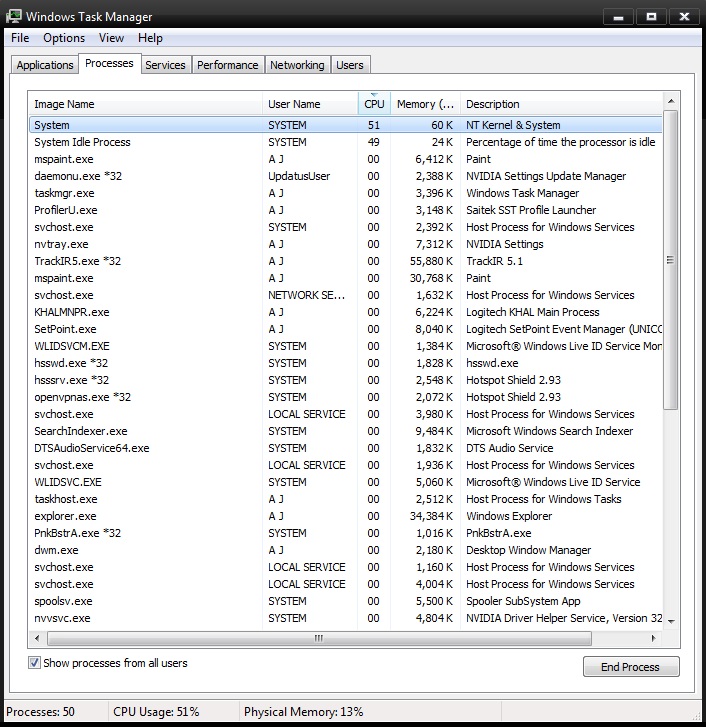Screen dimensions: 706x727
Task: Switch to the Networking tab
Action: [297, 65]
